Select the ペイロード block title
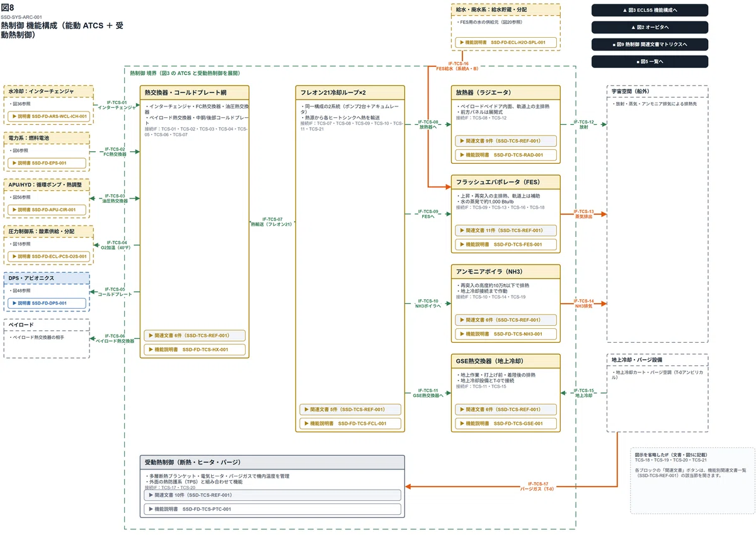This screenshot has height=535, width=756. tap(21, 325)
